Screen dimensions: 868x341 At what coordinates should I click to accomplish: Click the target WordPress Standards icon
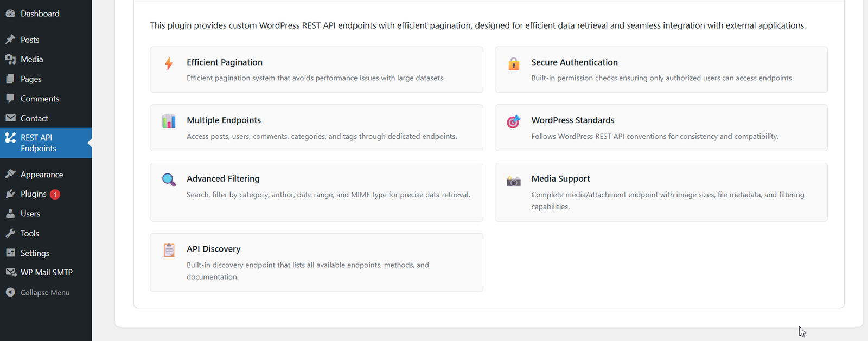514,121
